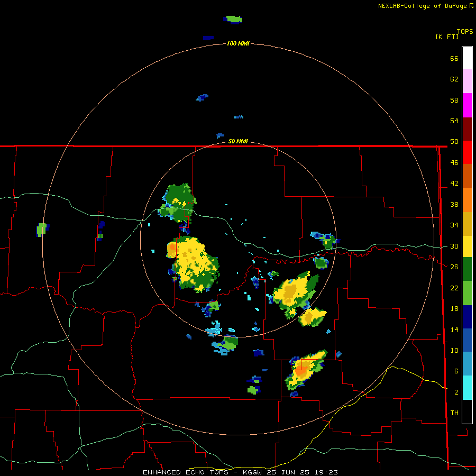This screenshot has height=476, width=476.
Task: Click the 100 NMI range ring label
Action: point(238,43)
